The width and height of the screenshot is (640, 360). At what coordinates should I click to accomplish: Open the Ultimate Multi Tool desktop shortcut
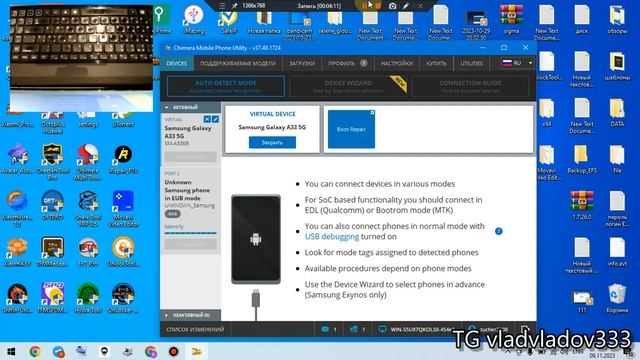click(88, 159)
